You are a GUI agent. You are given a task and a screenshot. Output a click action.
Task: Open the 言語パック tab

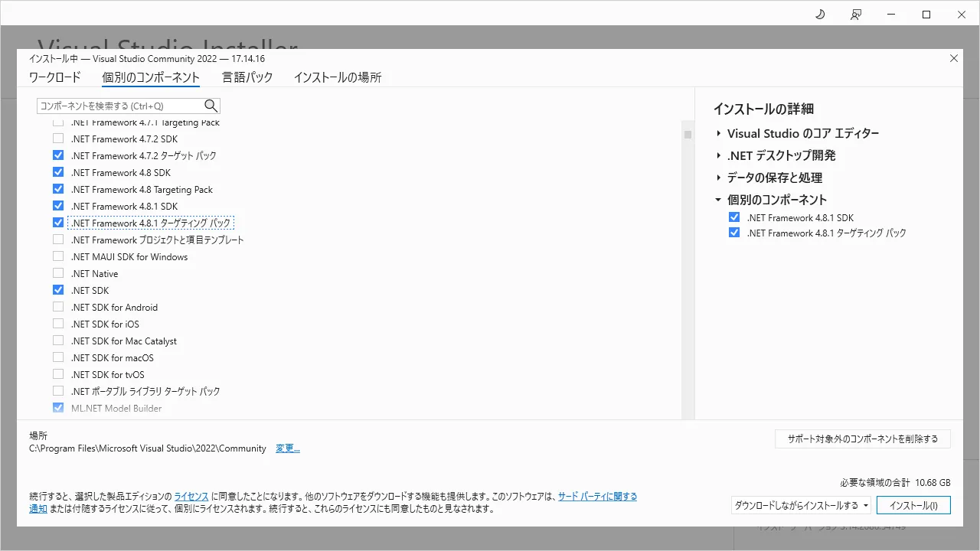pyautogui.click(x=247, y=77)
